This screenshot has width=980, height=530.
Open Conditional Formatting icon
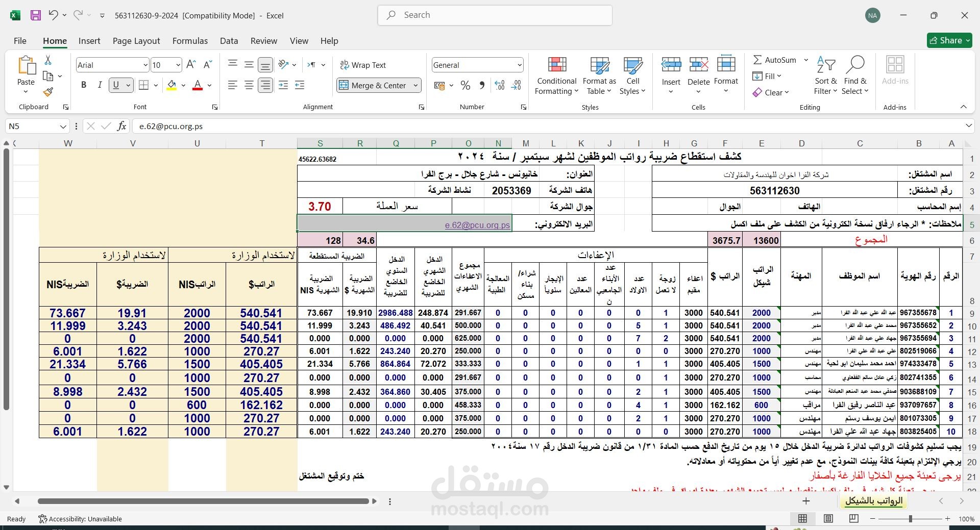point(557,64)
